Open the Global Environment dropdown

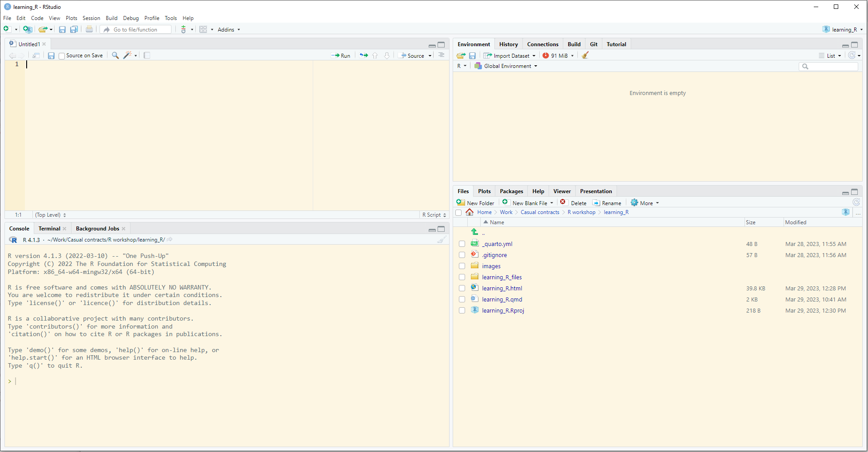pyautogui.click(x=506, y=66)
